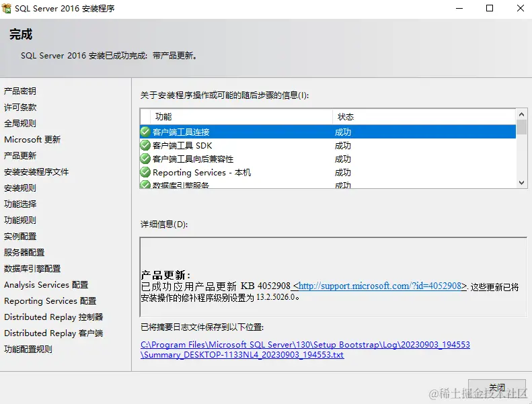Click the scroll down arrow of feature list
The image size is (532, 404).
(521, 182)
